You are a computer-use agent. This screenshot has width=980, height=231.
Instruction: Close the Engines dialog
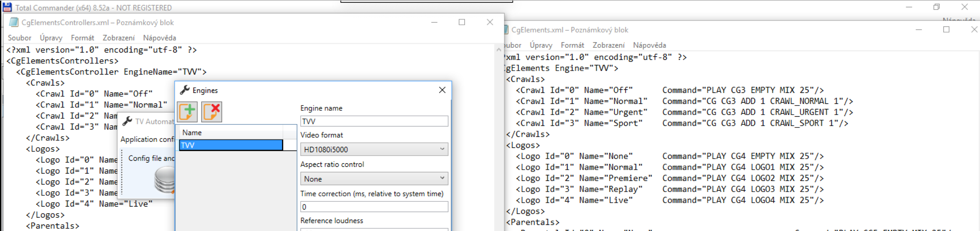[x=442, y=90]
